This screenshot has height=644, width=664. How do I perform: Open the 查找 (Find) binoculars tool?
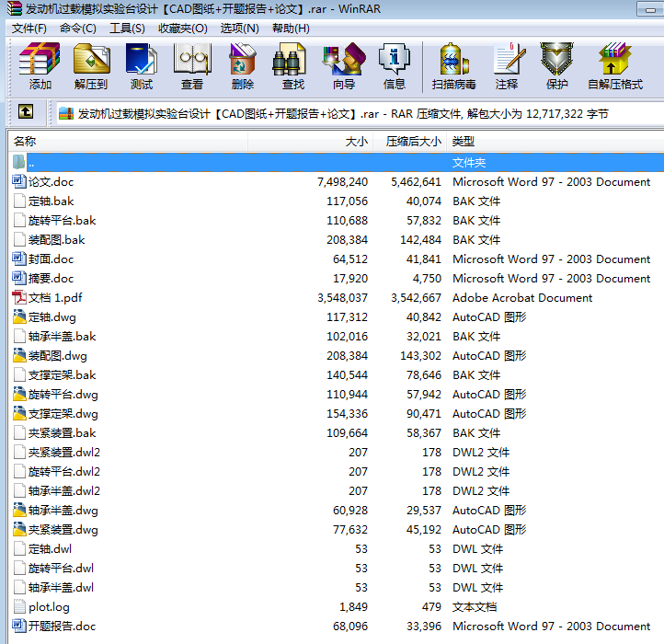coord(292,66)
